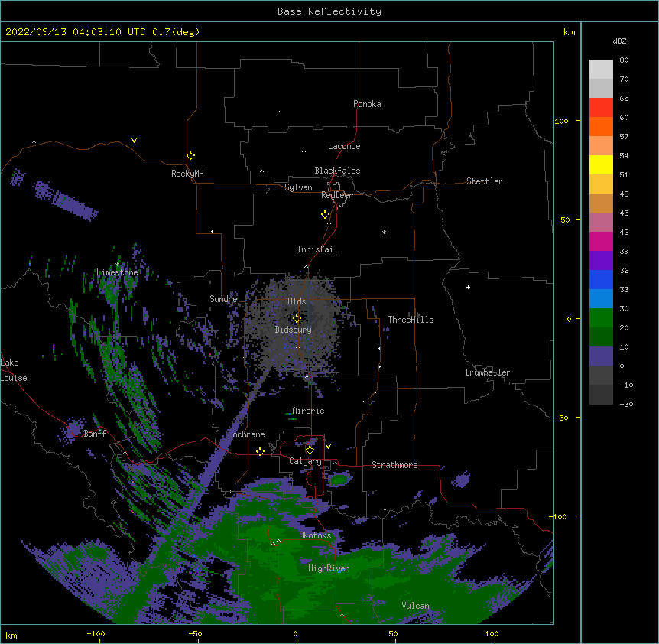The height and width of the screenshot is (644, 659).
Task: Click the Ponoka city label
Action: [367, 104]
